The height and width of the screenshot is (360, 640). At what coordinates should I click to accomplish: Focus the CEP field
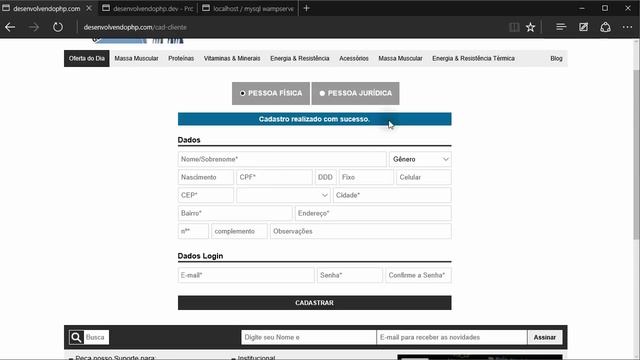coord(206,195)
